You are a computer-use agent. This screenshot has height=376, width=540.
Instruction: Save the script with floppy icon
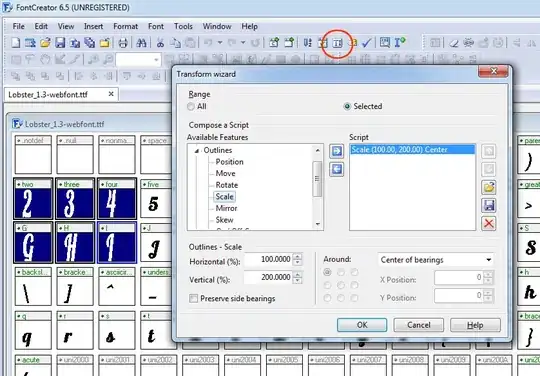[489, 206]
